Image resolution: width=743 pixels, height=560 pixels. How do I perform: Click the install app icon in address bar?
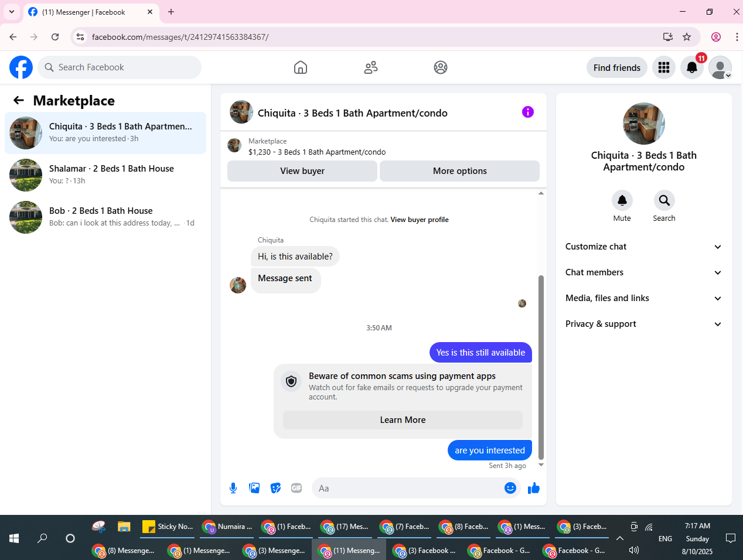(667, 37)
